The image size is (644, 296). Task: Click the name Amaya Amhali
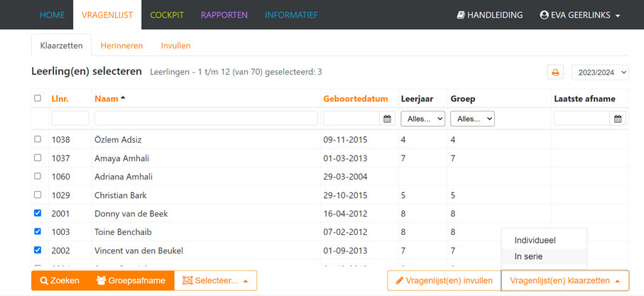coord(122,158)
